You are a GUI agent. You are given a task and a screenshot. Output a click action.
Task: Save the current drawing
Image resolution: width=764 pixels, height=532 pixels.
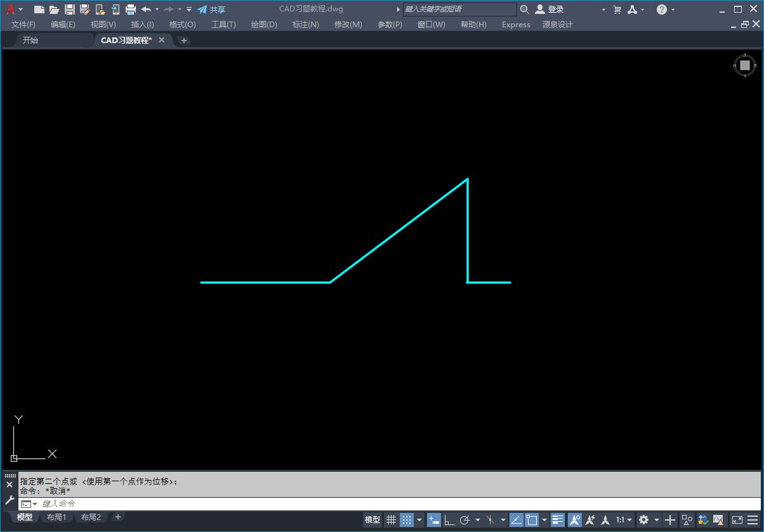click(70, 10)
